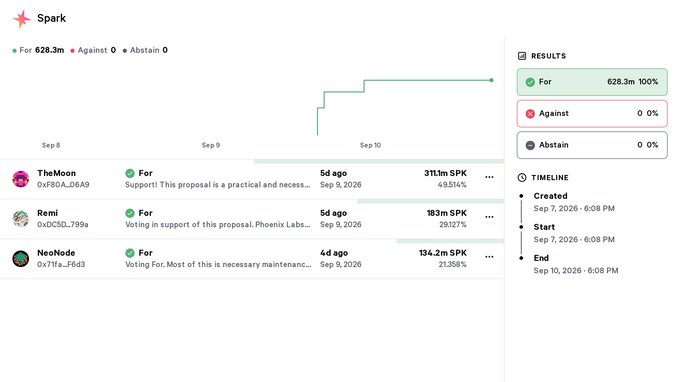Image resolution: width=680 pixels, height=382 pixels.
Task: Click the Against red X icon
Action: (x=530, y=114)
